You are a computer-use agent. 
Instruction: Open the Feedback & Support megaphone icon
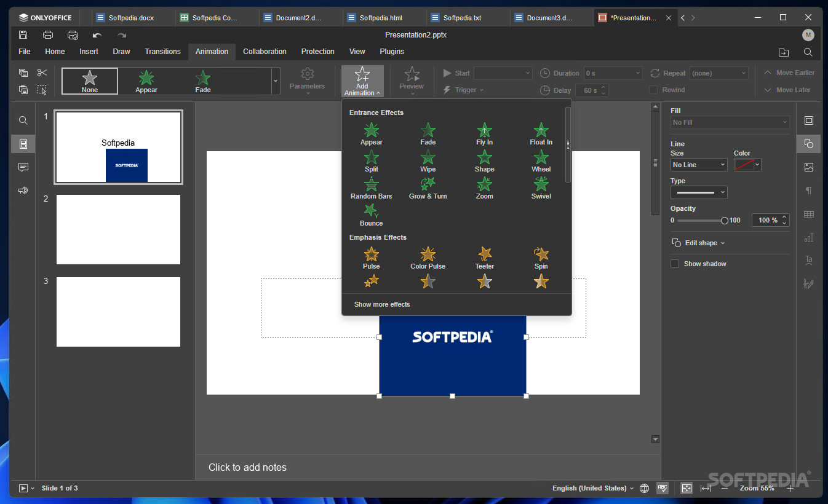point(23,191)
